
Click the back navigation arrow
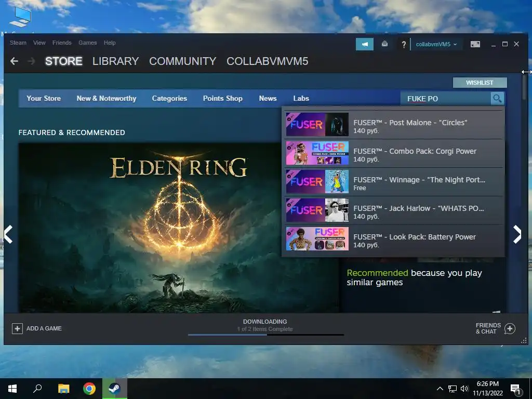point(14,61)
